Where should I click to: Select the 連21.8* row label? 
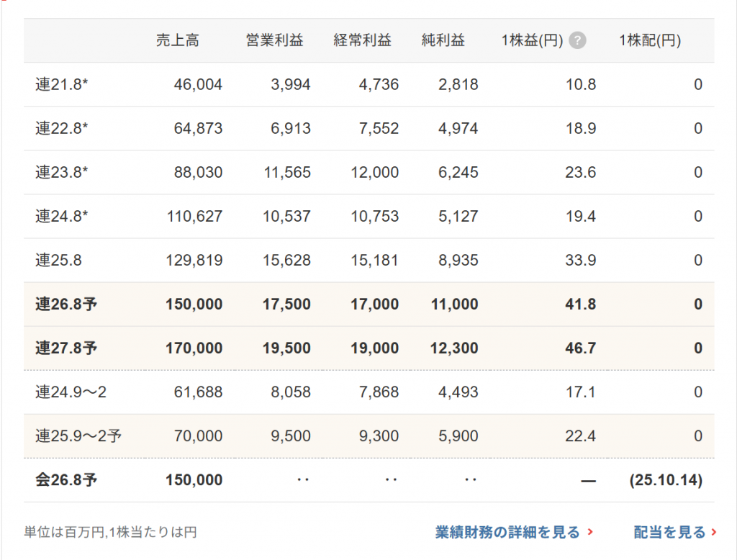click(x=62, y=85)
